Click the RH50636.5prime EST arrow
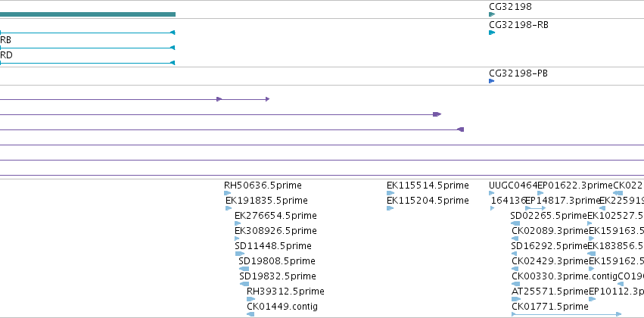This screenshot has height=318, width=644. tap(227, 193)
